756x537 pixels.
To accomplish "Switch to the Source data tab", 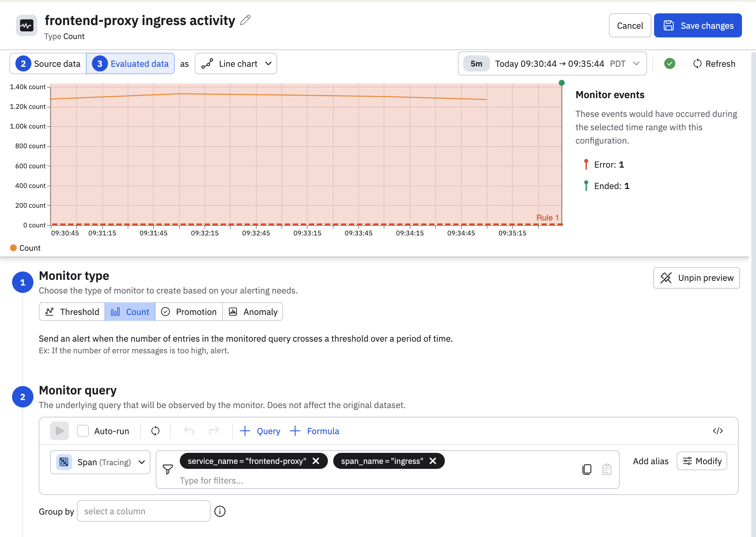I will coord(48,63).
